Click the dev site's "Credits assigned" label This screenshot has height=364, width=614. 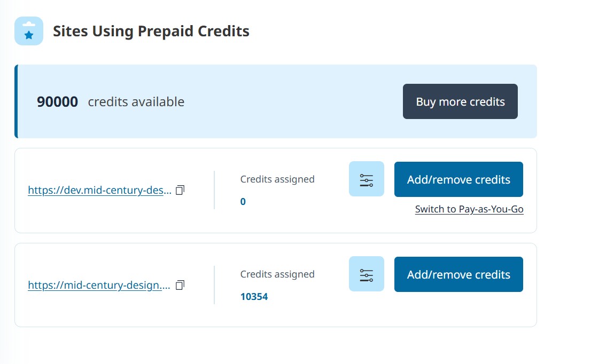(x=277, y=179)
